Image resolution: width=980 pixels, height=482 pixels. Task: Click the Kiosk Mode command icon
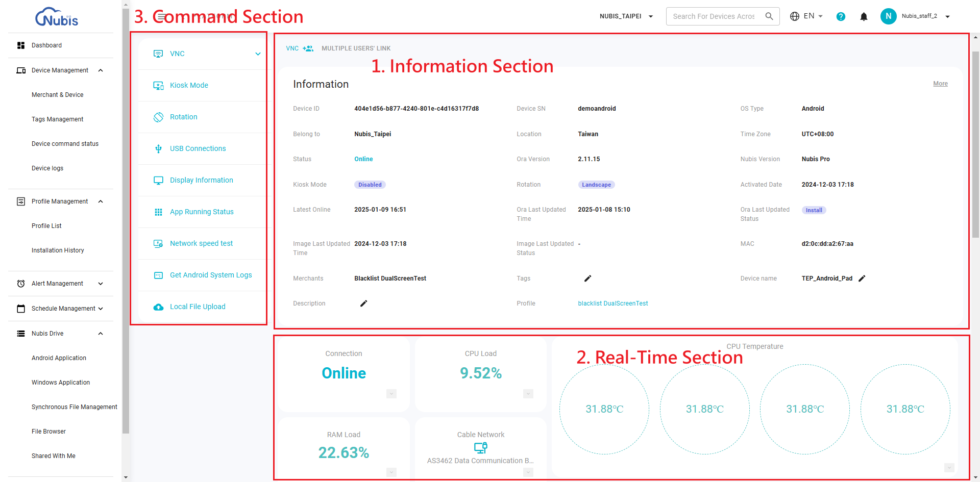[159, 85]
